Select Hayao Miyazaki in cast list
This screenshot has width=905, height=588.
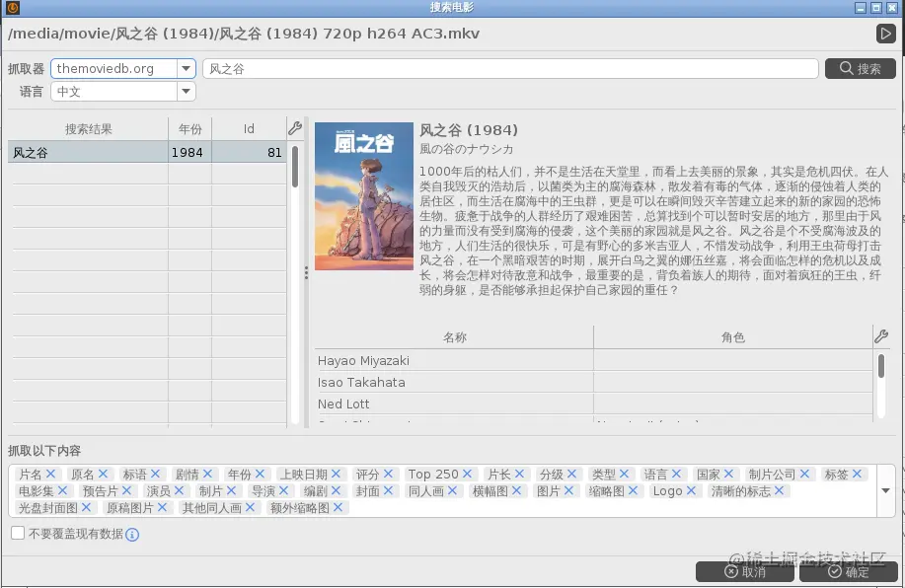tap(363, 361)
